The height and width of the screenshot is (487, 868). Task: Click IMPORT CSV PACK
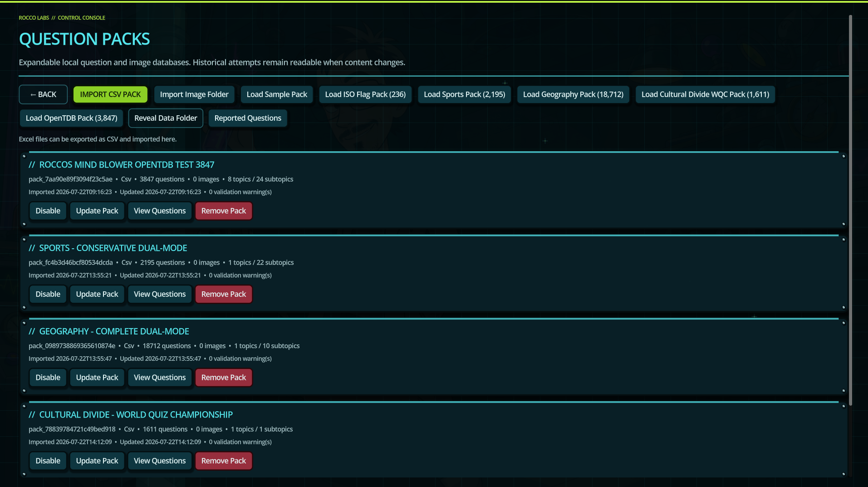tap(110, 94)
